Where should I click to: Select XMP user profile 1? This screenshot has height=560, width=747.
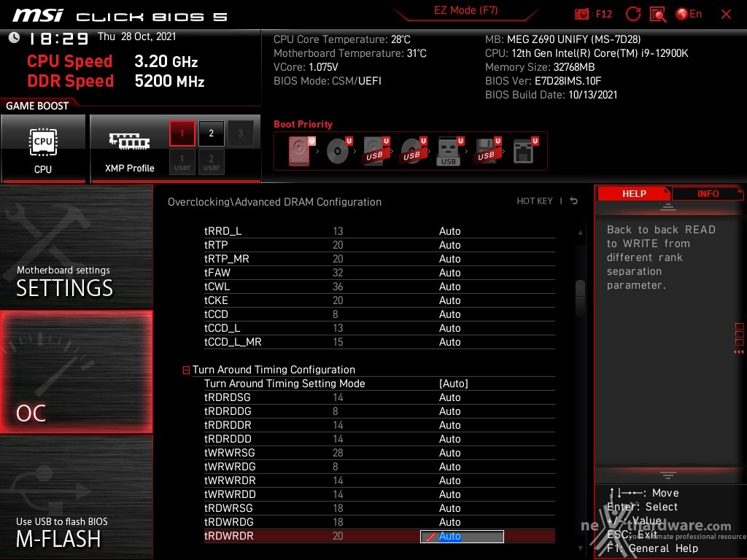tap(182, 163)
